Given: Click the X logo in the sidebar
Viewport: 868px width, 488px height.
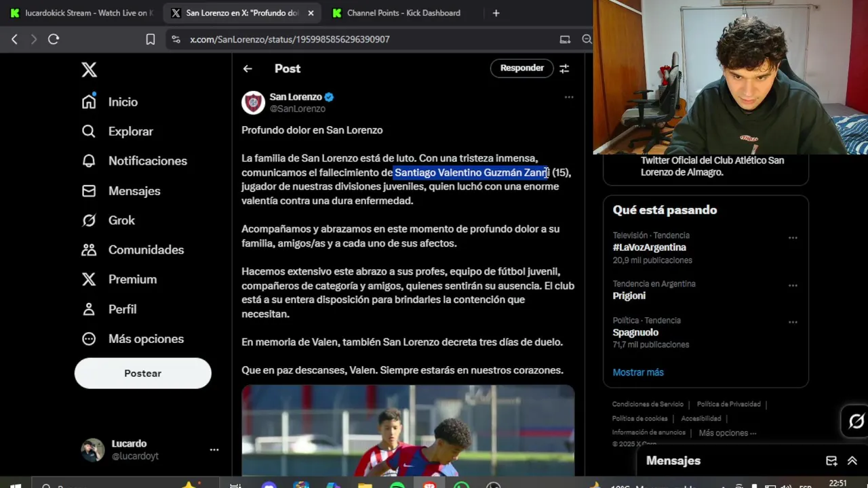Looking at the screenshot, I should [89, 70].
